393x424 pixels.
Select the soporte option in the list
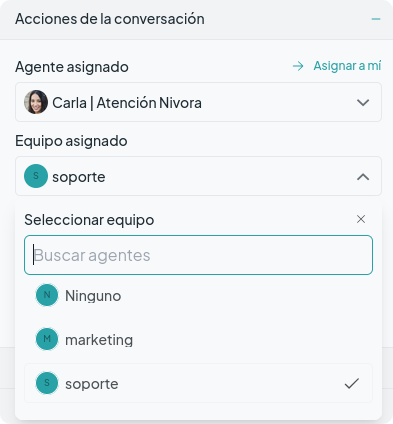click(198, 383)
